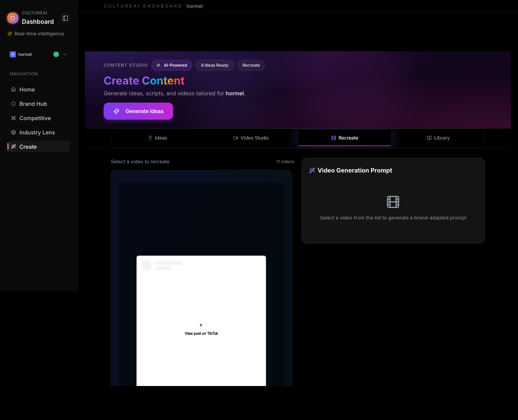This screenshot has width=518, height=420.
Task: Click the camera icon on Video Studio tab
Action: [x=236, y=138]
